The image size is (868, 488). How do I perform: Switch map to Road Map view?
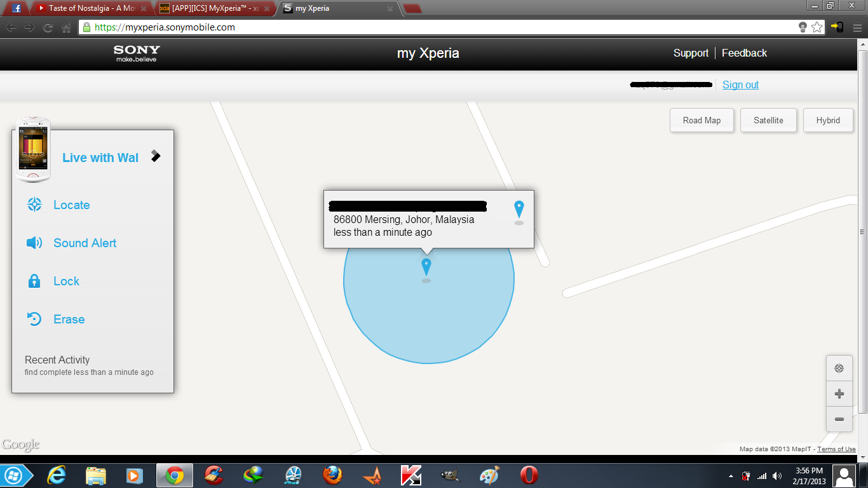tap(702, 120)
